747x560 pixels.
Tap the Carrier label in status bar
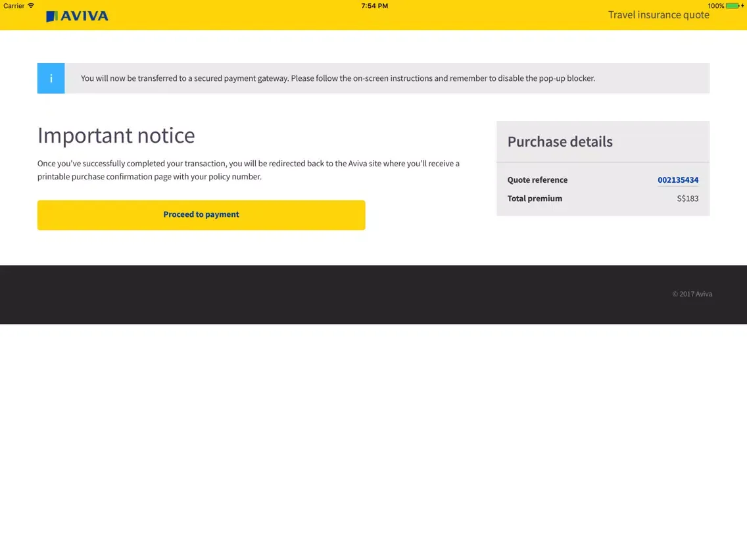pos(14,6)
